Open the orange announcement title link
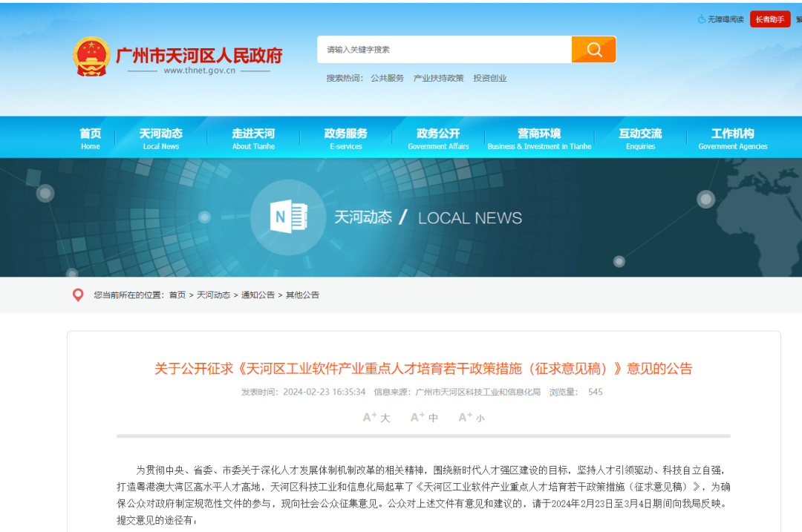 pos(401,368)
